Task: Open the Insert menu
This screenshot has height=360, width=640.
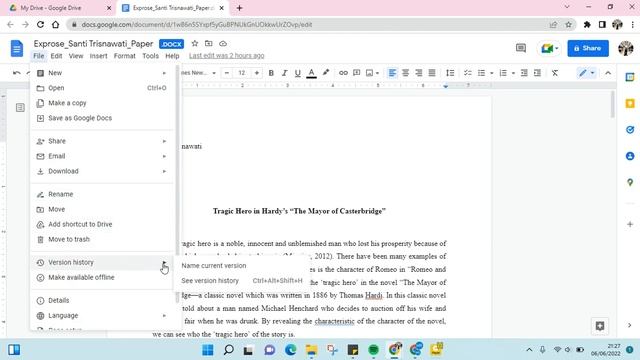Action: (x=98, y=56)
